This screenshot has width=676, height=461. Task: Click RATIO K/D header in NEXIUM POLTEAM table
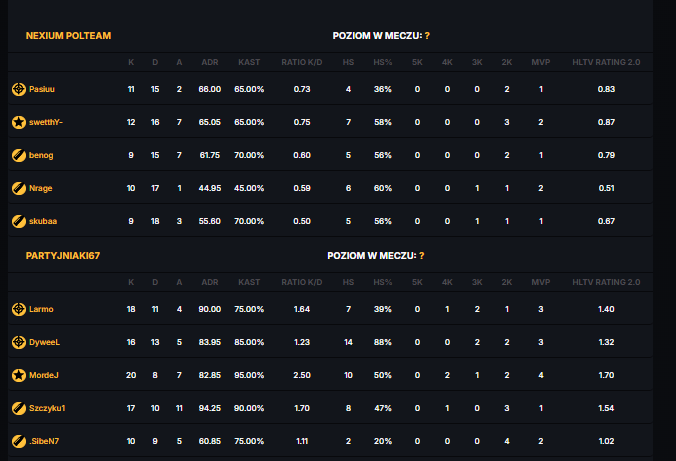(x=302, y=62)
